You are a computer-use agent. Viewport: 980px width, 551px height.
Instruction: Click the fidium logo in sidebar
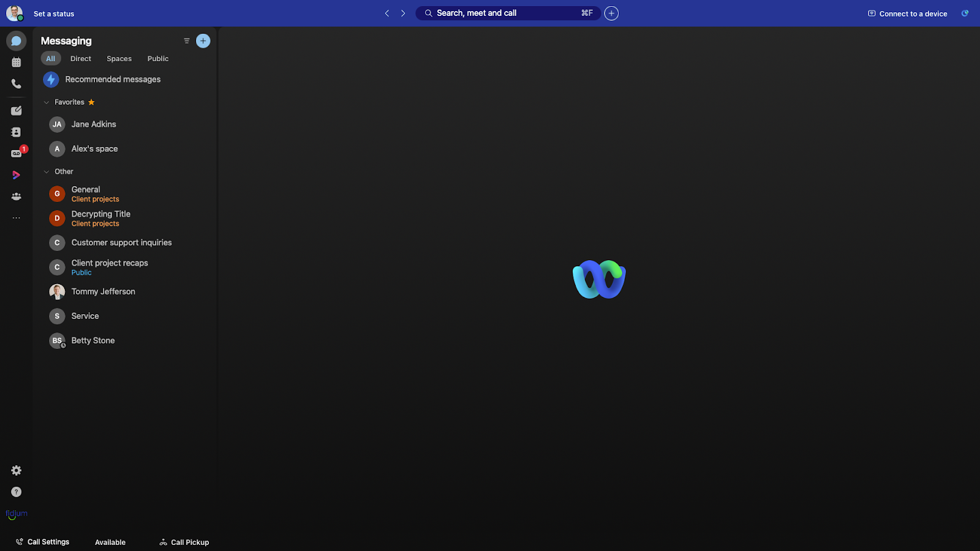[x=17, y=514]
